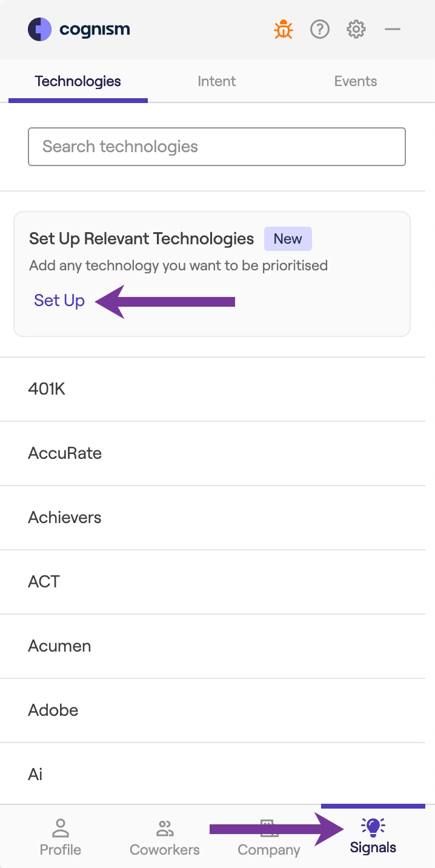435x868 pixels.
Task: Collapse the extension with the minimize dash
Action: coord(393,28)
